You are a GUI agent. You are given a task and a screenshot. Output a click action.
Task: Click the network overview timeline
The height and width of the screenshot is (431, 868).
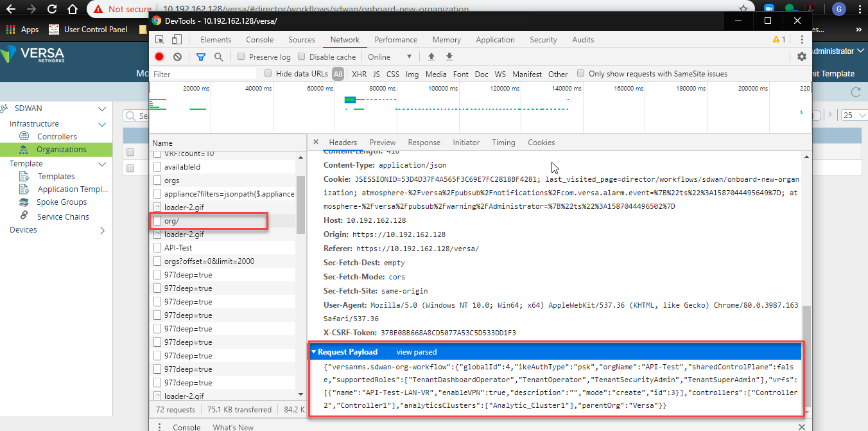(480, 106)
